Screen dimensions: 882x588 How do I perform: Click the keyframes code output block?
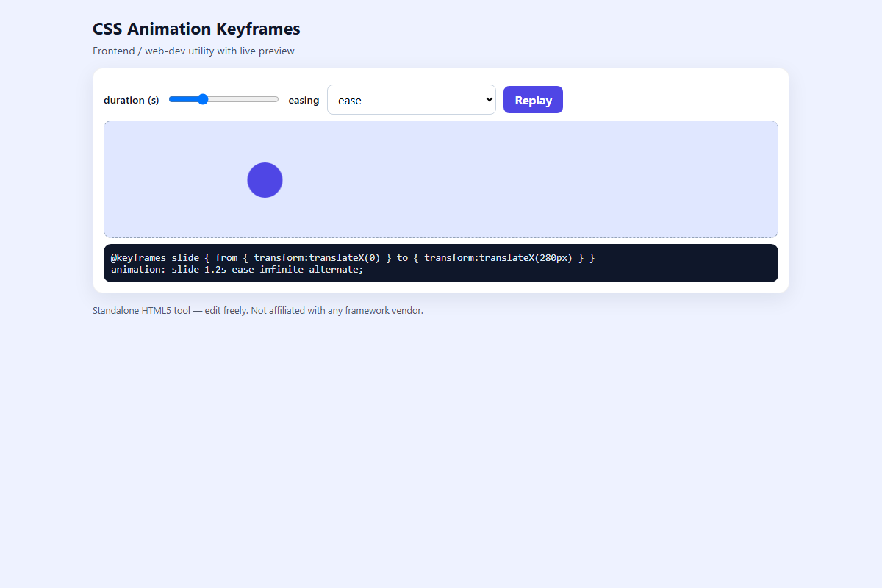441,263
